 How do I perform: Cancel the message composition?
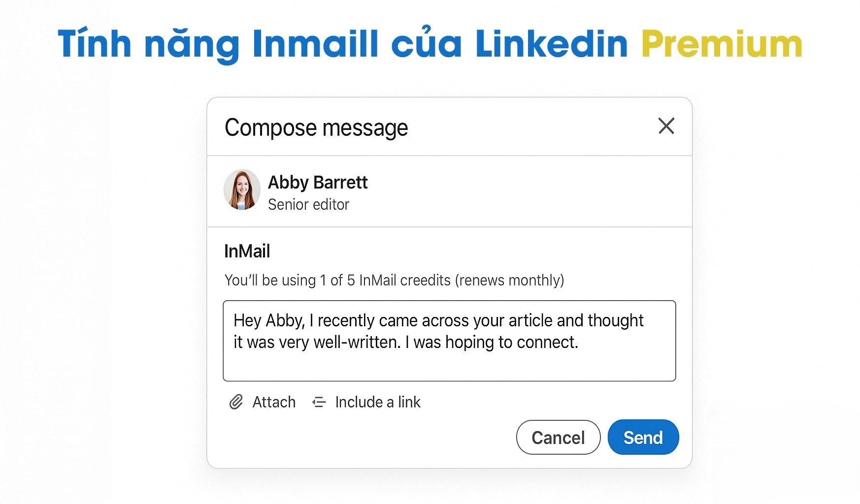click(558, 437)
